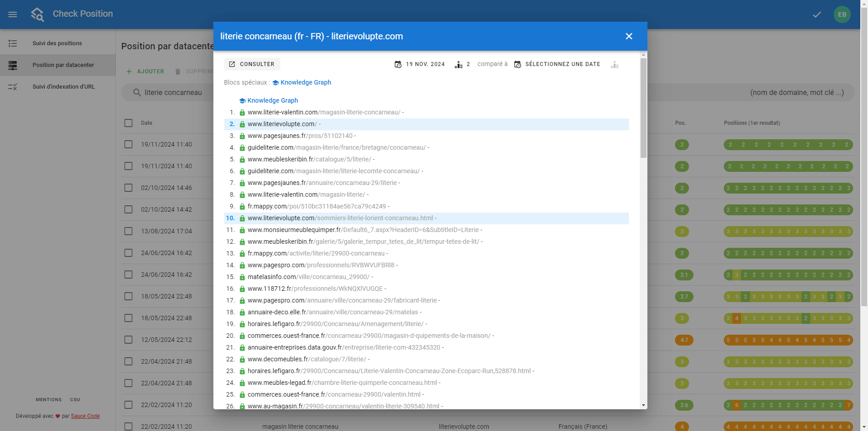868x431 pixels.
Task: Click the calendar icon beside 19 NOV. 2024
Action: (398, 64)
